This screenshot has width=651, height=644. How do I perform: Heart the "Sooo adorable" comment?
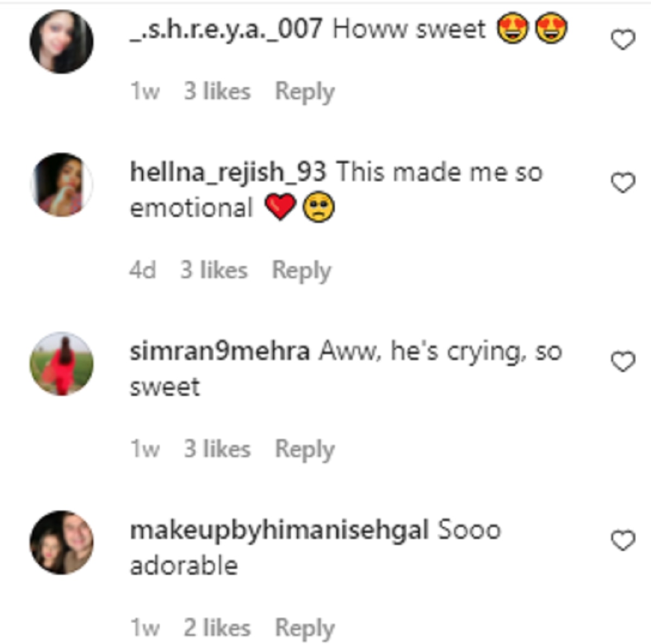click(x=623, y=540)
